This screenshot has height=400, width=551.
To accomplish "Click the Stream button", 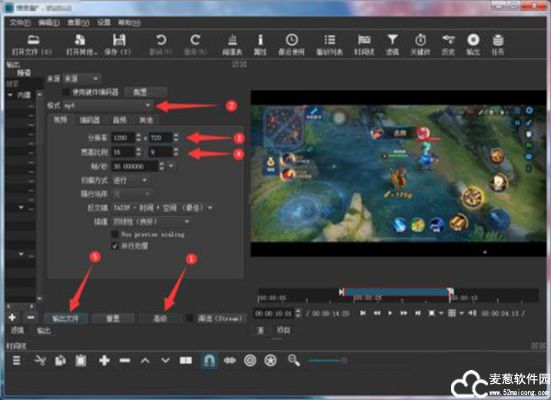I will tap(220, 318).
